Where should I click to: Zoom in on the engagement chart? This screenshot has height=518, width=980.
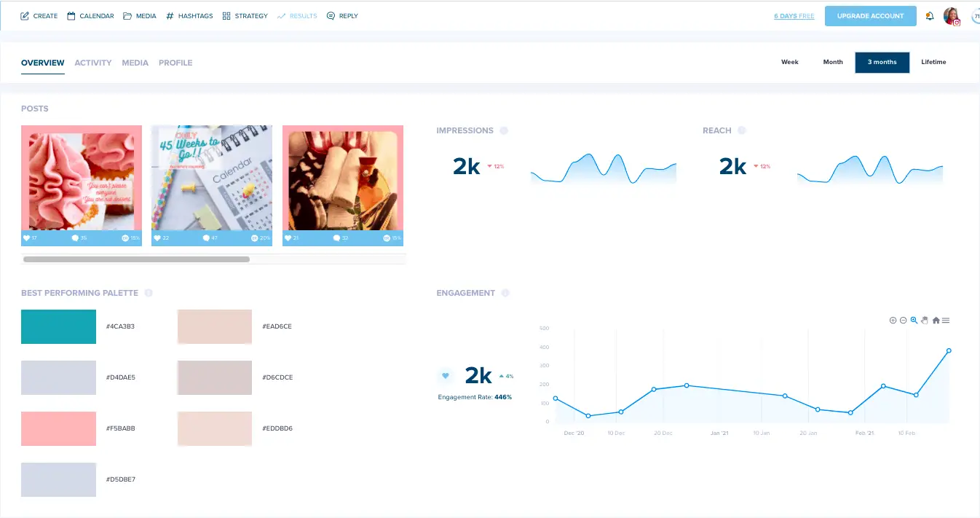click(893, 321)
